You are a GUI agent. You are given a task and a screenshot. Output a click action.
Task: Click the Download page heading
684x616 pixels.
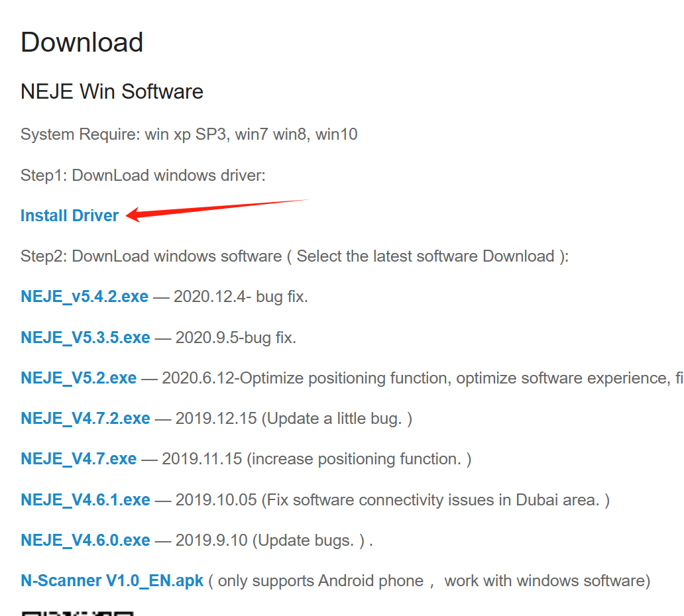pyautogui.click(x=82, y=42)
